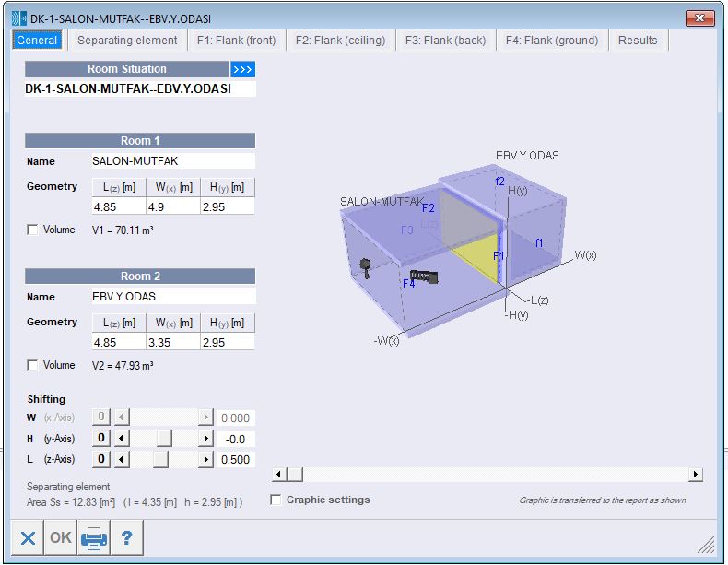Click the F1 flank label in the graphic
Screen dimensions: 728x565
(x=499, y=256)
